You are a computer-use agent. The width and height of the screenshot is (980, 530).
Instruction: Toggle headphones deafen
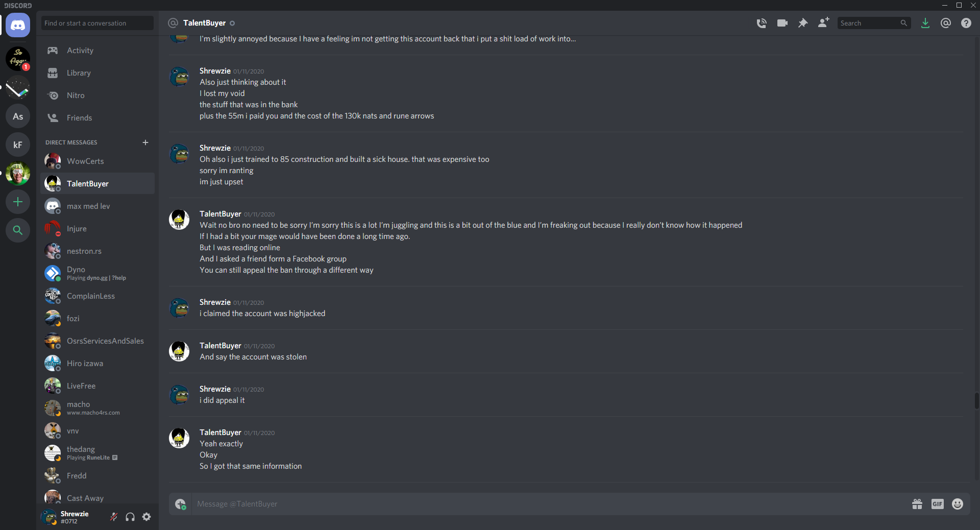point(130,517)
